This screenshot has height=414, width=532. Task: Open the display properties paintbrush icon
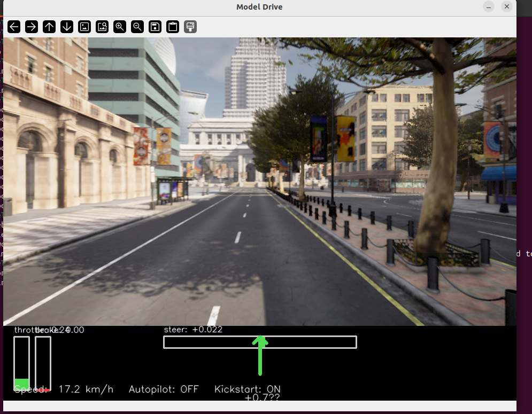[190, 27]
